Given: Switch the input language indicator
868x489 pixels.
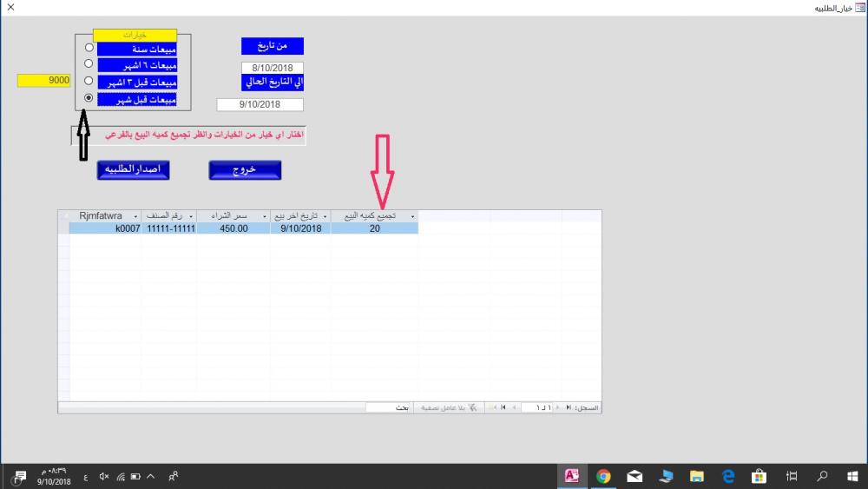Looking at the screenshot, I should coord(86,477).
